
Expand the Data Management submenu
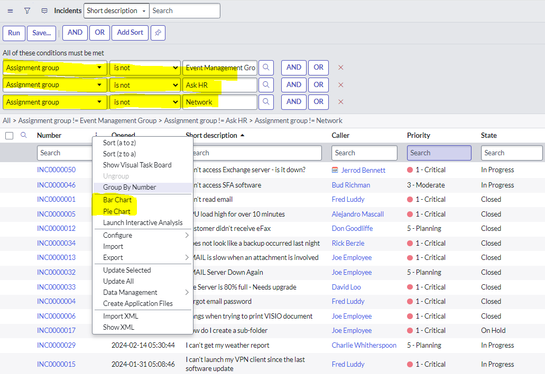143,292
